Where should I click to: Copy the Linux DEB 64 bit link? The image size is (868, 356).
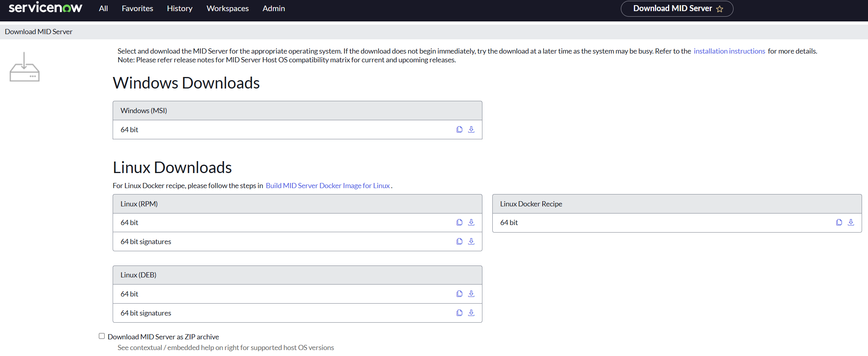(459, 294)
